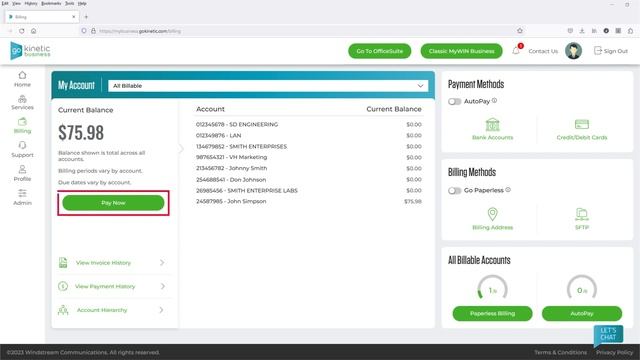The width and height of the screenshot is (640, 360).
Task: Select the Don Johnson account row
Action: [309, 180]
